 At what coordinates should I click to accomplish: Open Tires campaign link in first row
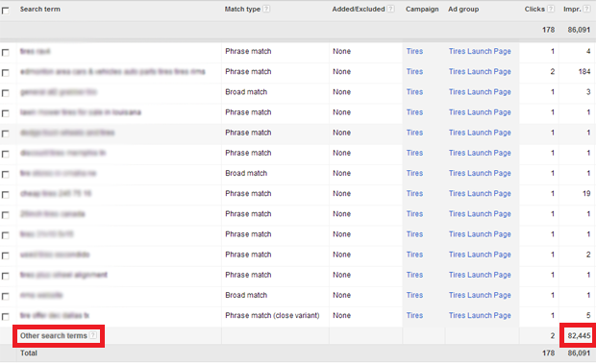tap(414, 51)
